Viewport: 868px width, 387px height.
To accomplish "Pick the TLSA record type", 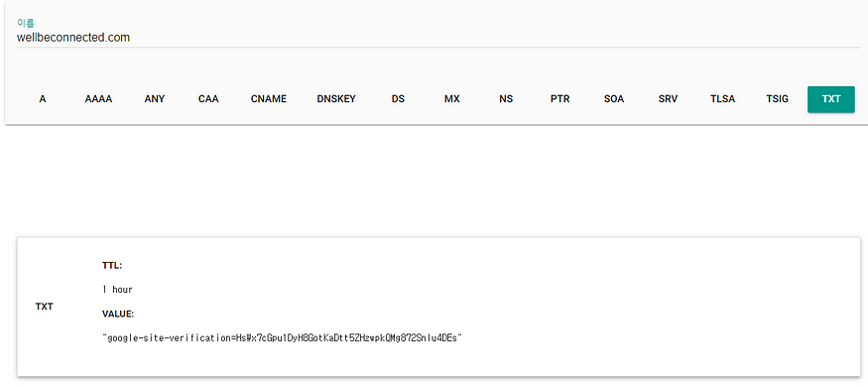I will pos(723,99).
